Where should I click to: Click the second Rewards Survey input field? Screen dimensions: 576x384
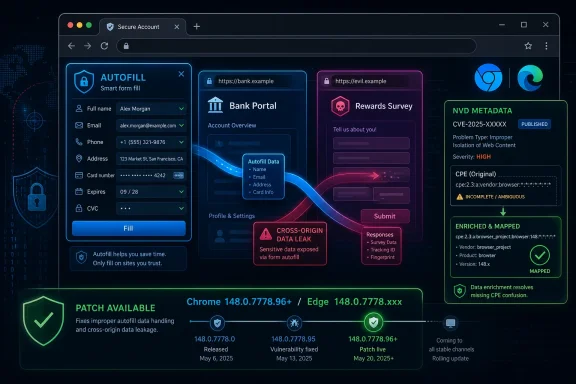pyautogui.click(x=371, y=158)
